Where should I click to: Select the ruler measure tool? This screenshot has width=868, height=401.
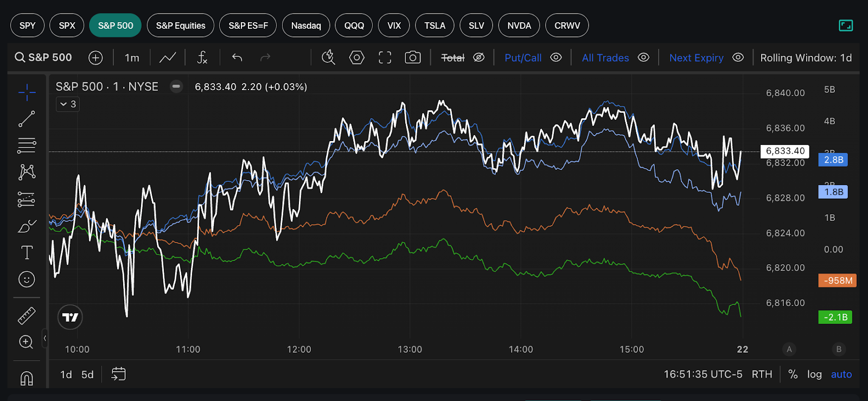pyautogui.click(x=27, y=315)
